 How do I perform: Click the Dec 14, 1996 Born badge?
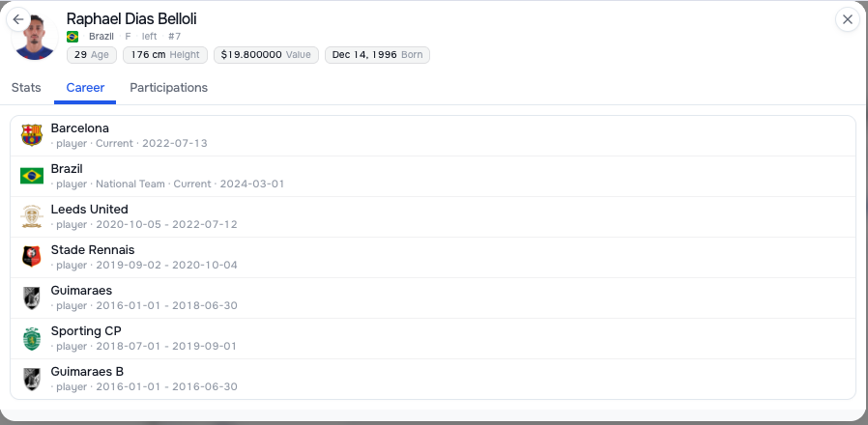(x=377, y=55)
